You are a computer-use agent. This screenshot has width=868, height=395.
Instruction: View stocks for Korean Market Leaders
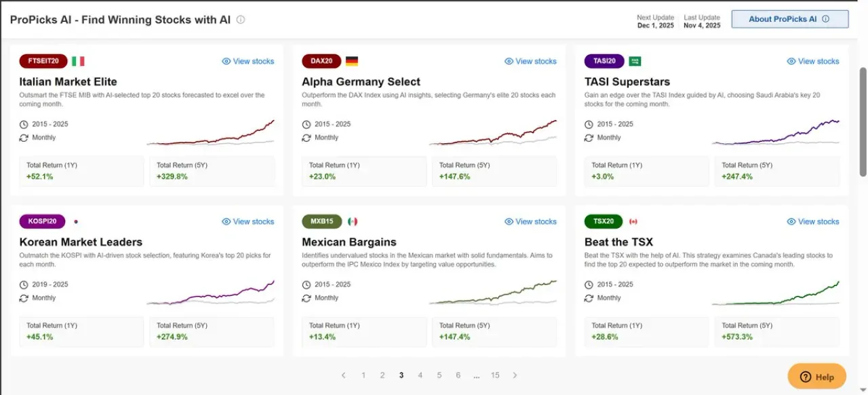tap(248, 221)
